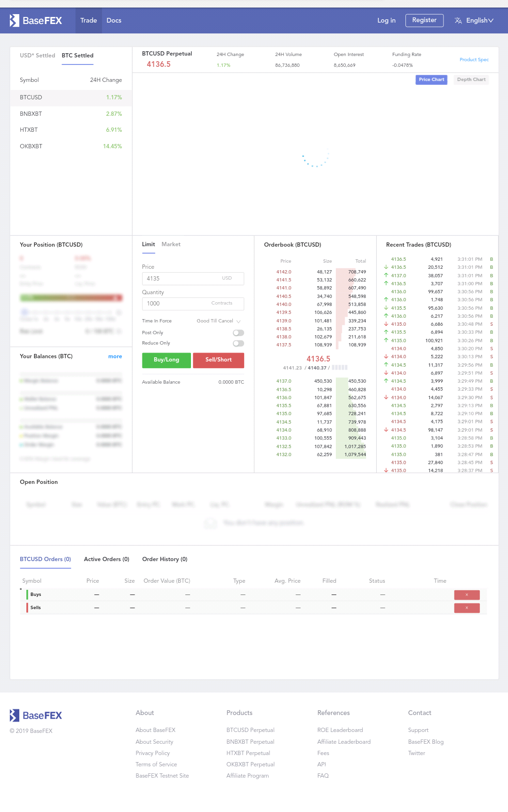Open the Trade menu item

tap(88, 20)
